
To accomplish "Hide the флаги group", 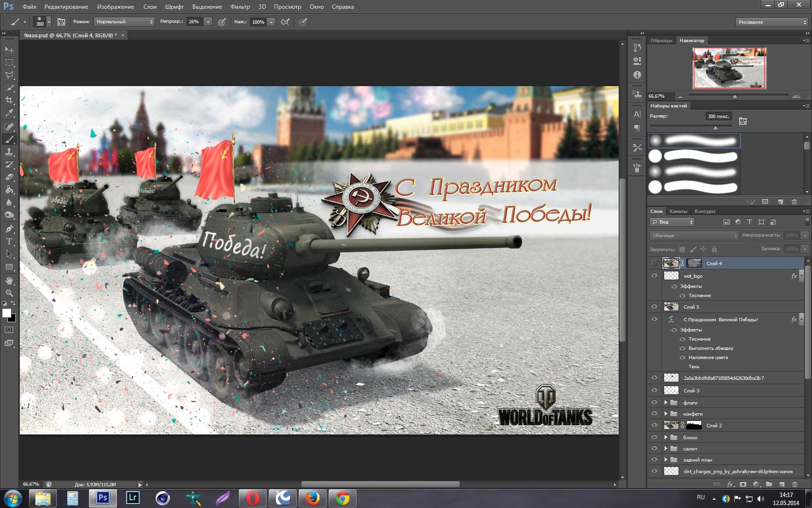I will coord(654,402).
